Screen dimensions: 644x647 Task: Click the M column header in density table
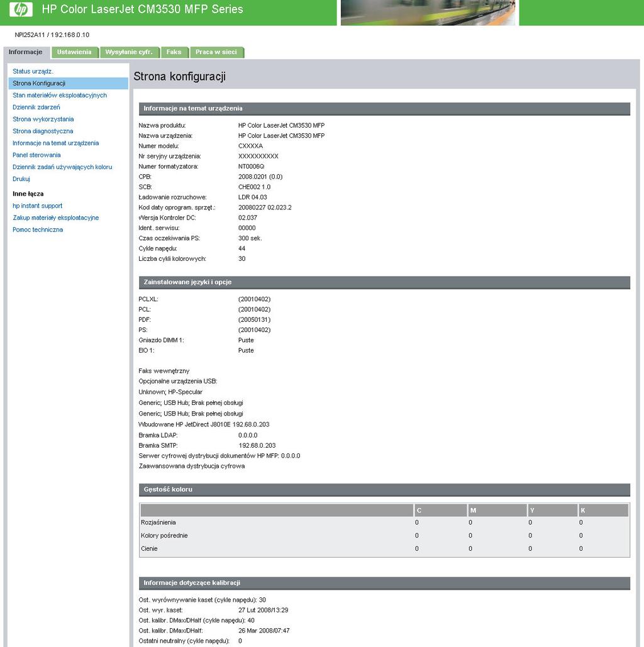point(497,511)
